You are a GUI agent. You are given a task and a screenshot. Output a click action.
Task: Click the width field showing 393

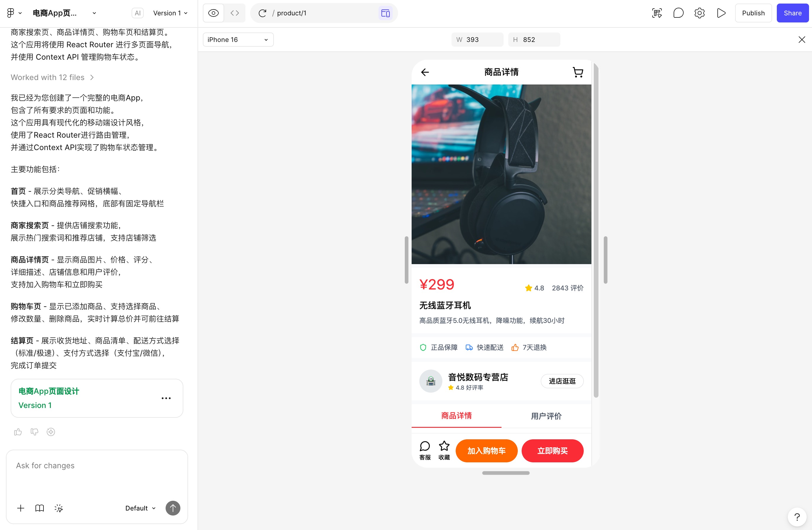tap(477, 40)
